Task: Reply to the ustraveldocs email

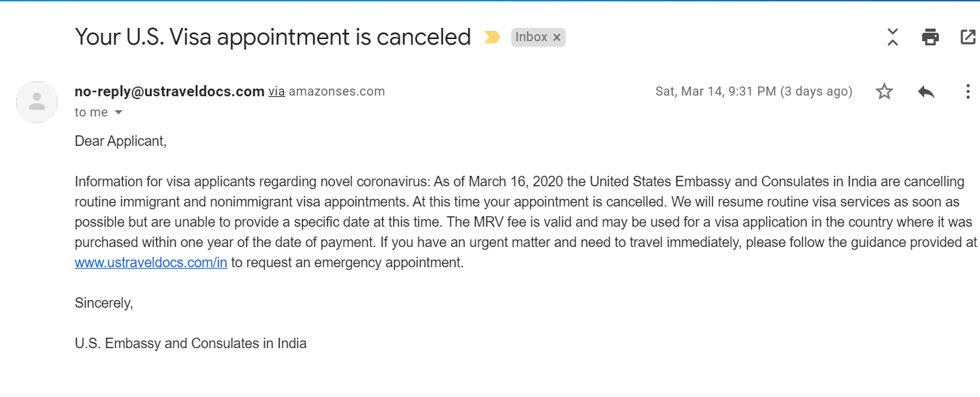Action: [x=926, y=91]
